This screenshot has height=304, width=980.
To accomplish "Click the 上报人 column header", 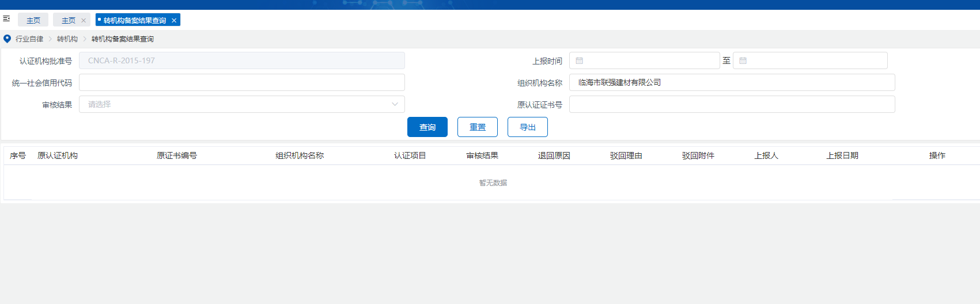I will pyautogui.click(x=766, y=155).
